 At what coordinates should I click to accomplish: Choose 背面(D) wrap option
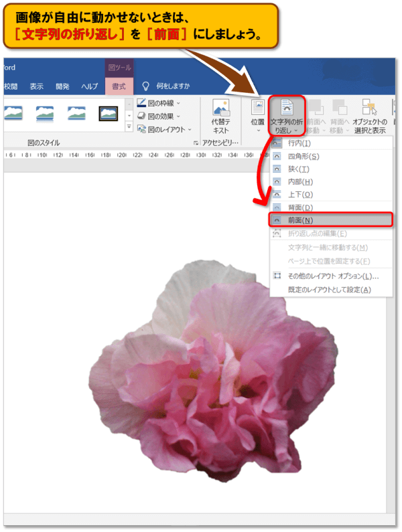[x=332, y=207]
